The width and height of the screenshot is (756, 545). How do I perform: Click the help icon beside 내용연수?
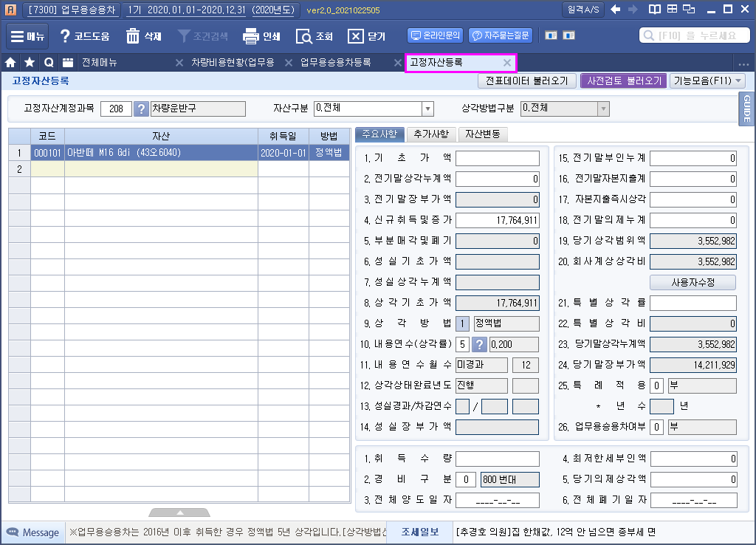coord(479,344)
